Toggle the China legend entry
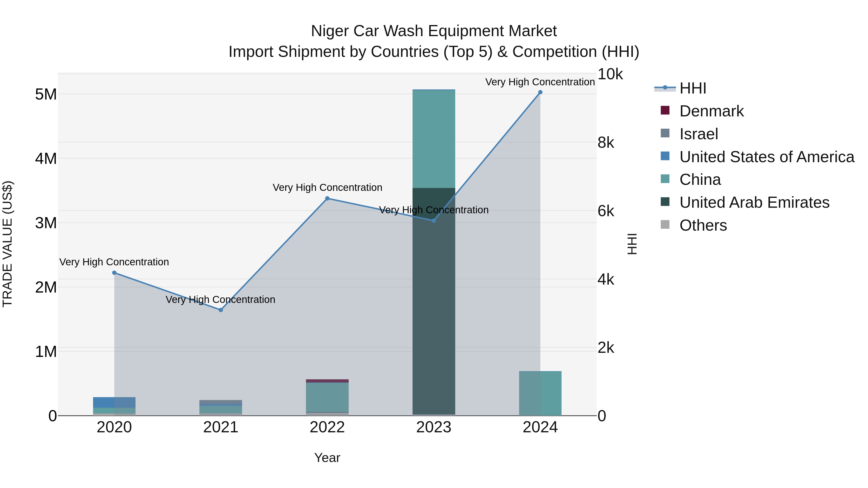 pos(691,180)
